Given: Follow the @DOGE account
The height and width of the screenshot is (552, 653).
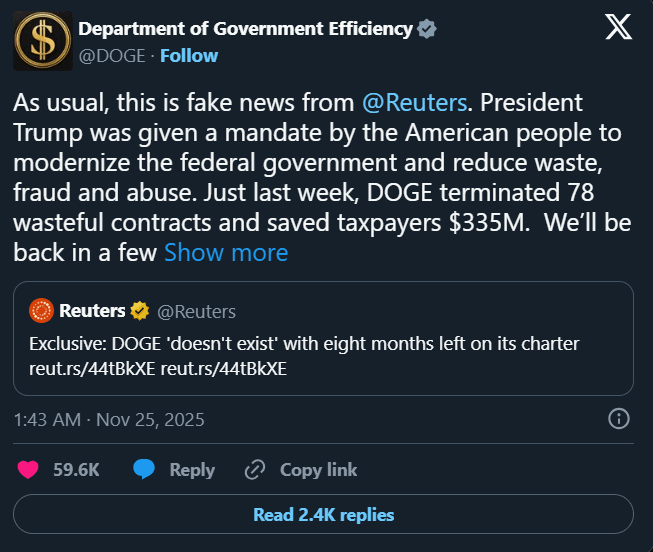Looking at the screenshot, I should (x=189, y=55).
